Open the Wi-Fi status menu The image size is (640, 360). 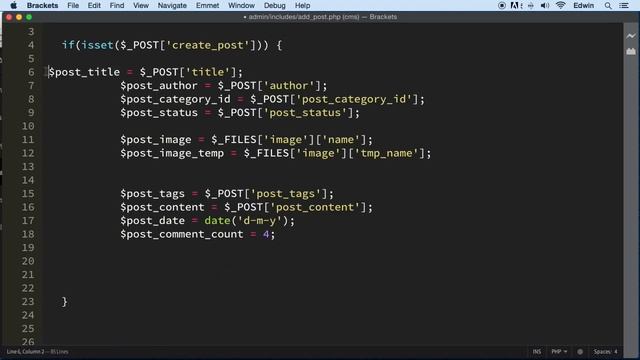click(x=560, y=5)
